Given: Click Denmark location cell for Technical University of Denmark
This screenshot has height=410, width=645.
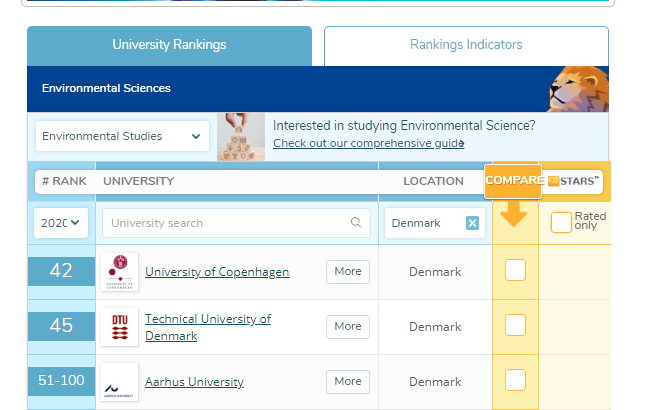Looking at the screenshot, I should (435, 327).
